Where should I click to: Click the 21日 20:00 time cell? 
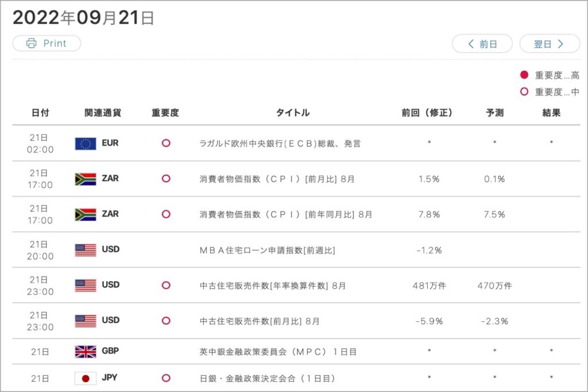click(x=40, y=250)
